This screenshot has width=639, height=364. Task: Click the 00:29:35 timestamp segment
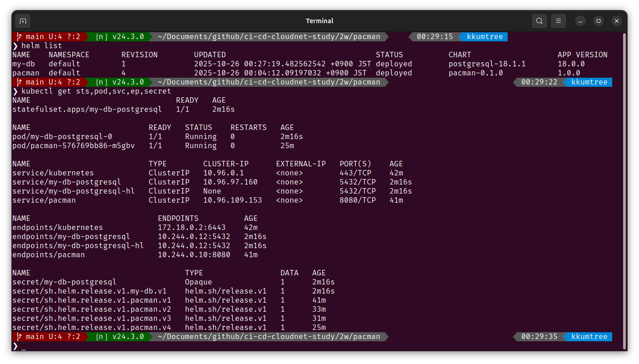539,336
